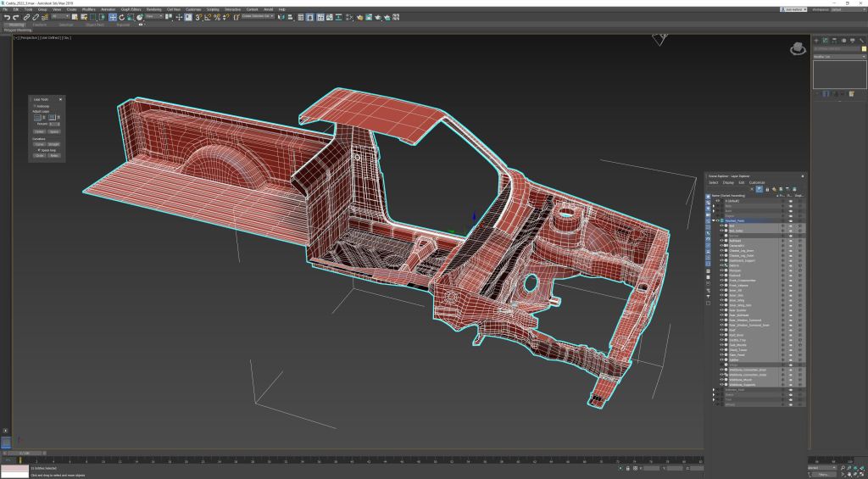Select the Bulkhead item in Layer Explorer
The width and height of the screenshot is (868, 479).
click(735, 240)
